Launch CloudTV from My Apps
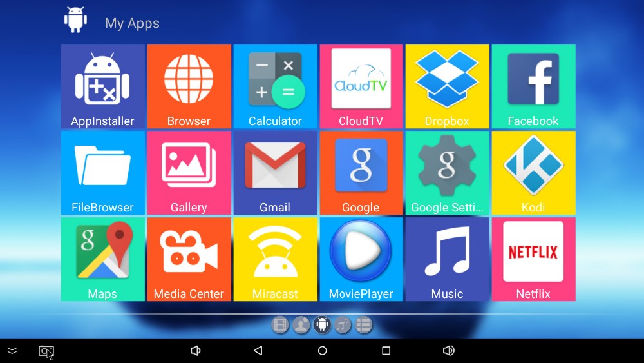Screen dimensions: 644x363 tap(361, 86)
